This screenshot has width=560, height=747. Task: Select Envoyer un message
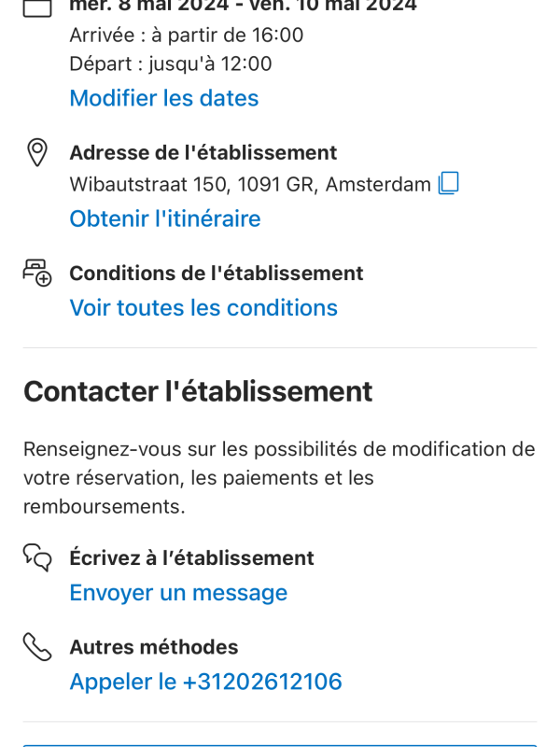coord(178,593)
